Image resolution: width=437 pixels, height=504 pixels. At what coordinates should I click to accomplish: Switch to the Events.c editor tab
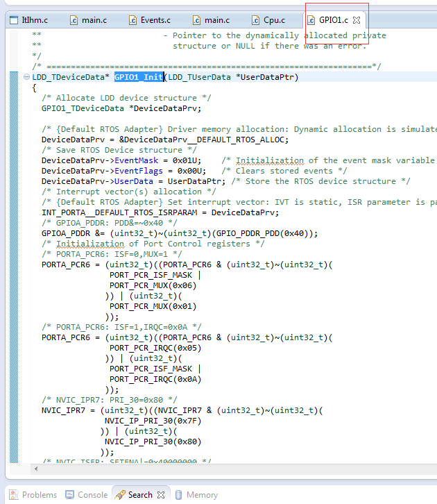click(x=150, y=20)
